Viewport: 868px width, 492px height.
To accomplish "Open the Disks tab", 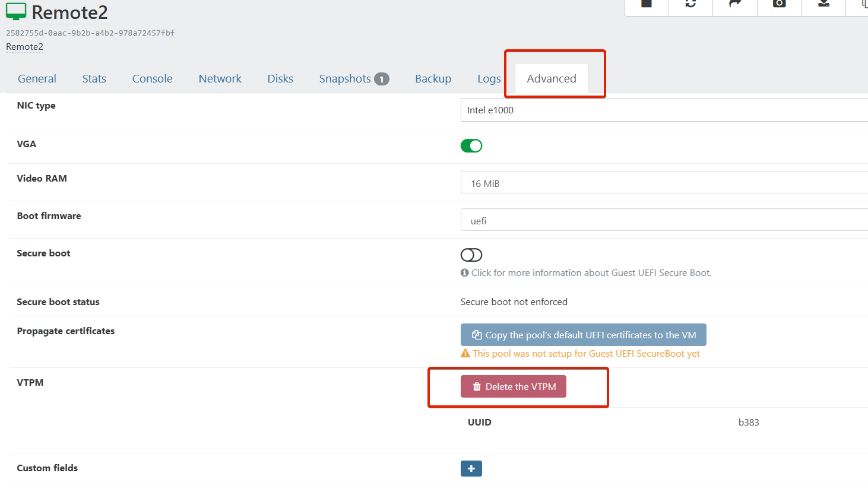I will point(280,79).
